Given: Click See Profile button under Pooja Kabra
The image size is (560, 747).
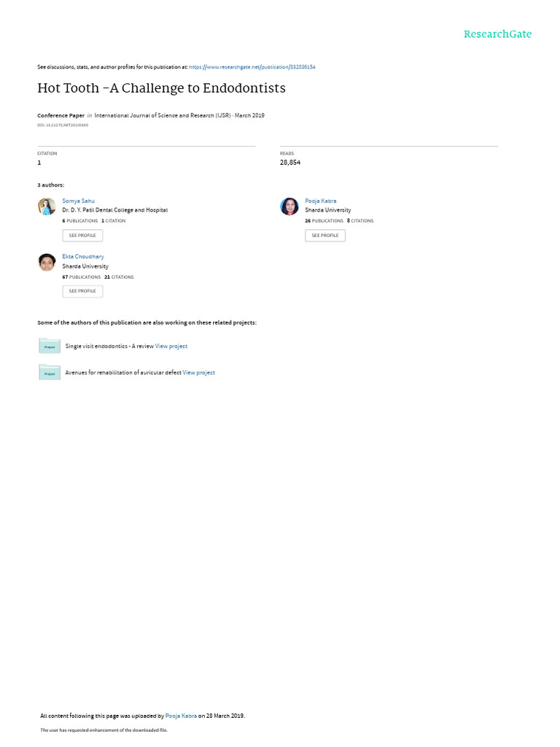Looking at the screenshot, I should [x=325, y=236].
